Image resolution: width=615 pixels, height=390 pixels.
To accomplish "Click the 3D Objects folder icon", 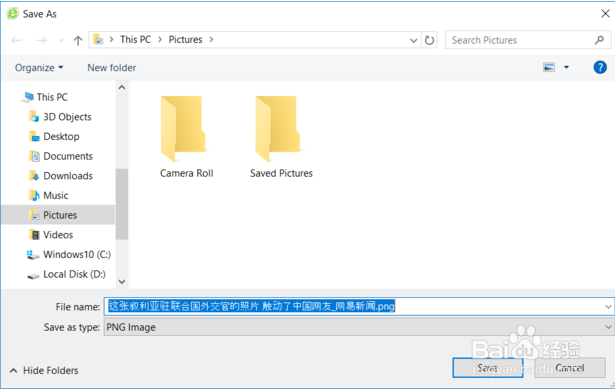I will [34, 117].
